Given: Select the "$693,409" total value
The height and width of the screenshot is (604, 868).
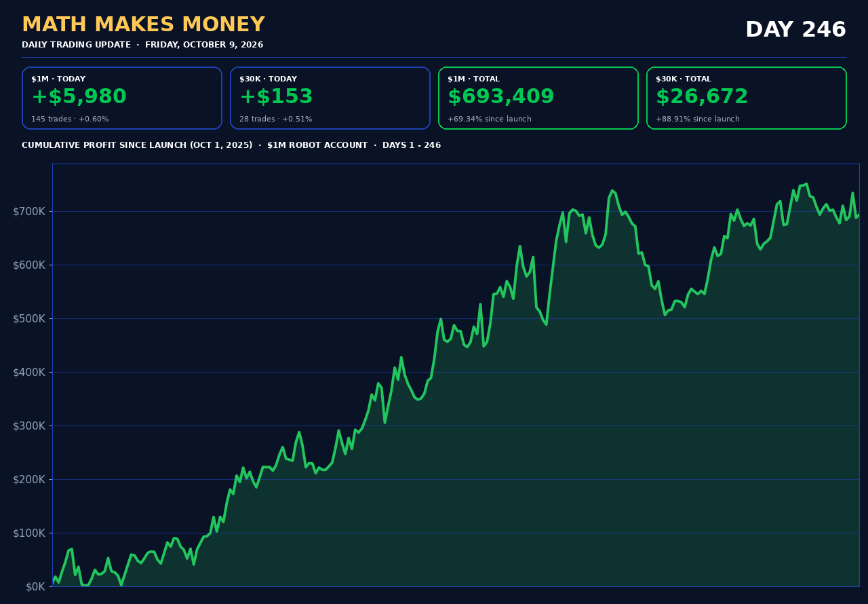Looking at the screenshot, I should 500,97.
